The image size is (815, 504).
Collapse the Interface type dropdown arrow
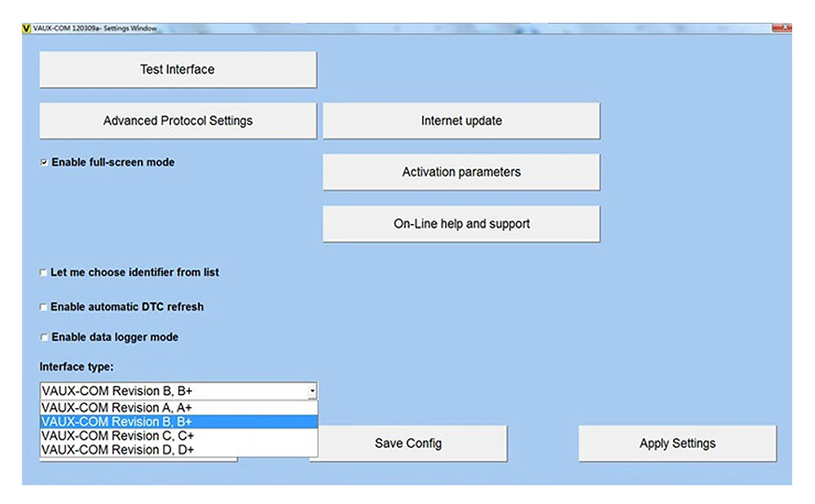[x=312, y=391]
